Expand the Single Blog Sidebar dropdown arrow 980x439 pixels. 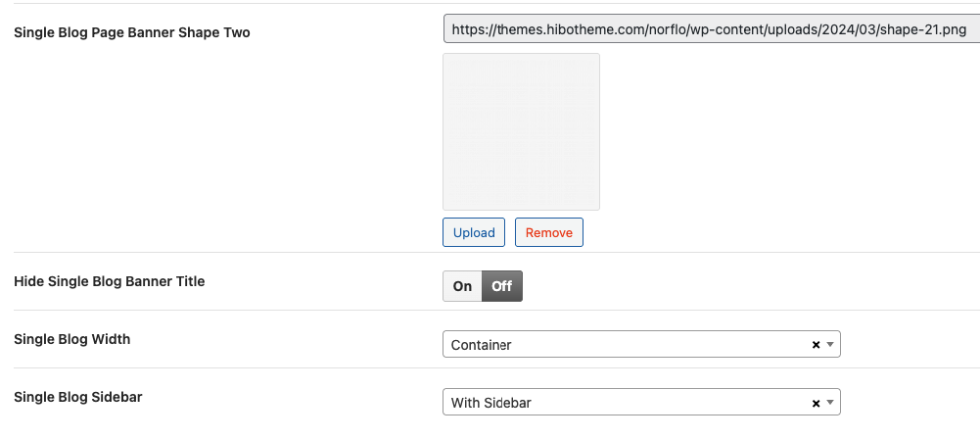click(x=830, y=403)
